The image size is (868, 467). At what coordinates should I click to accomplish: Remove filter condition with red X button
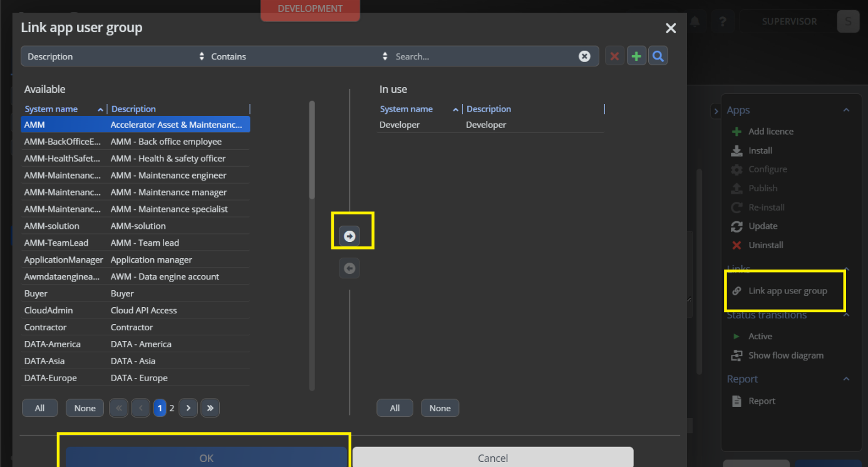point(614,56)
